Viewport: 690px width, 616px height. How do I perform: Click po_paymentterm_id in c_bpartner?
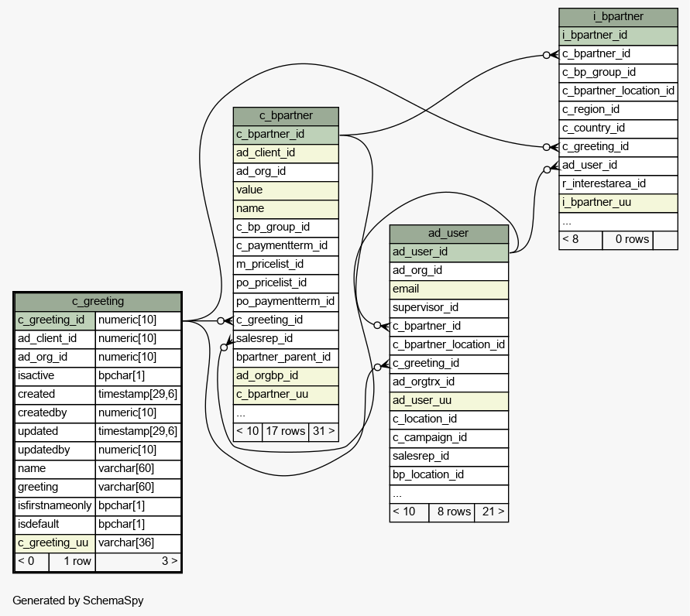[x=286, y=302]
